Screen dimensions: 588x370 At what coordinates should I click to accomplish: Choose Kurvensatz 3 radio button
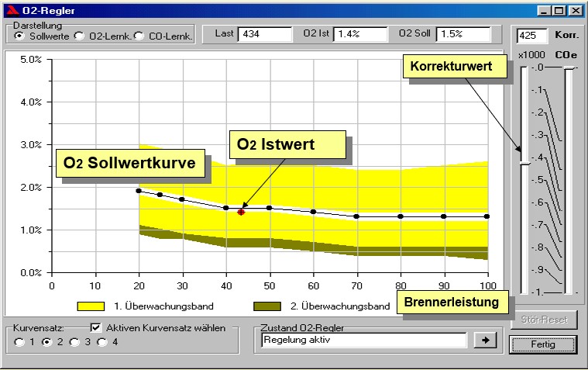[74, 342]
